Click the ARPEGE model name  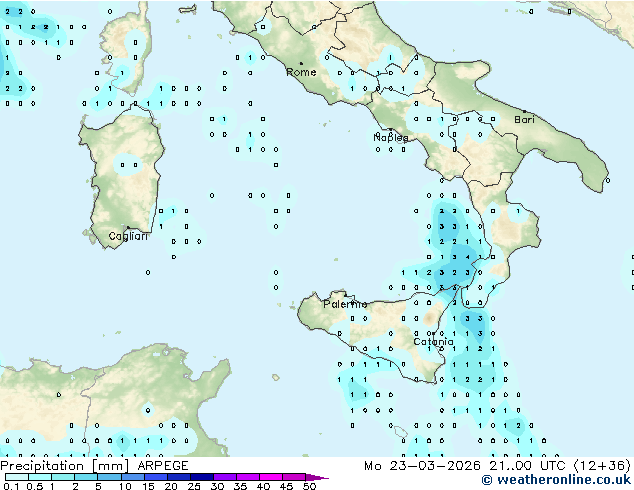[x=163, y=466]
